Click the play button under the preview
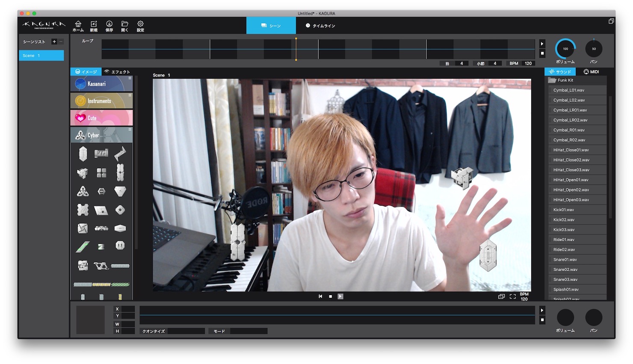 tap(340, 296)
